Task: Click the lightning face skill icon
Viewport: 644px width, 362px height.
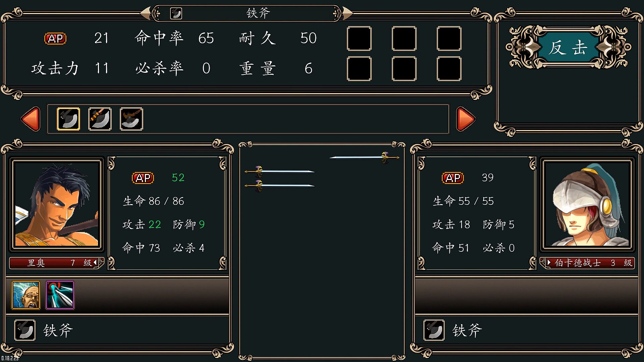Action: point(26,295)
